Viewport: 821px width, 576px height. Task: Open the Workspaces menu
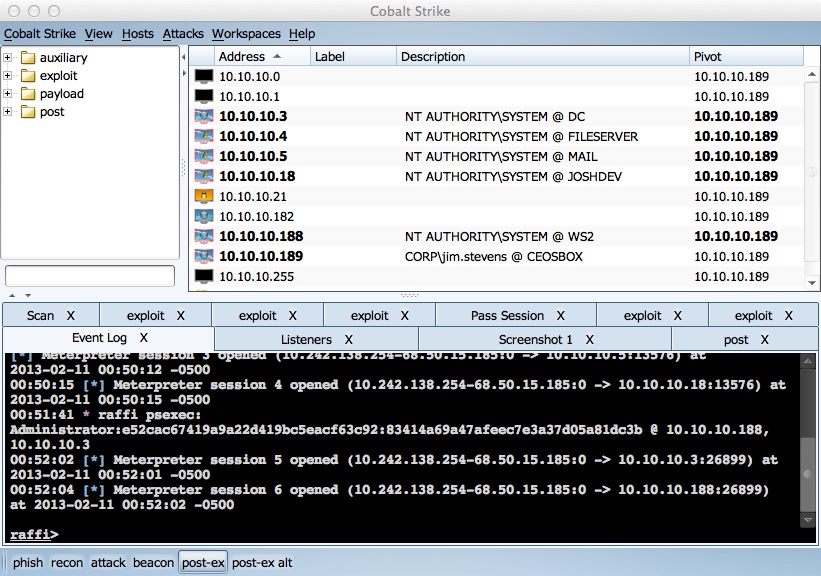pyautogui.click(x=246, y=34)
